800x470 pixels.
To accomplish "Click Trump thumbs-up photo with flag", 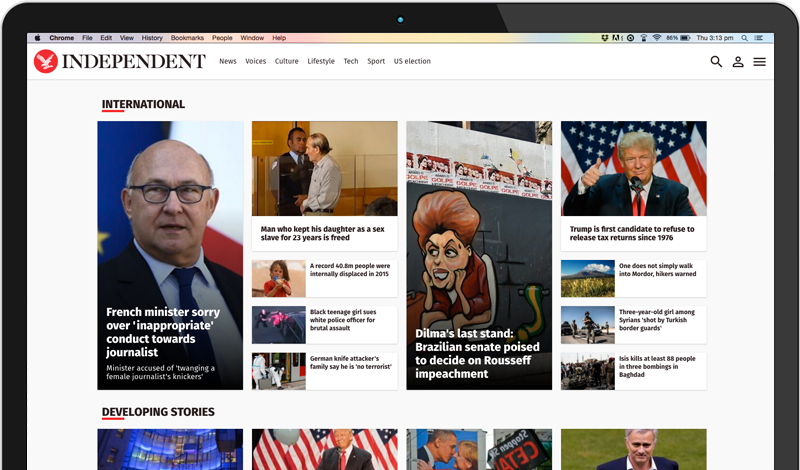I will [634, 168].
